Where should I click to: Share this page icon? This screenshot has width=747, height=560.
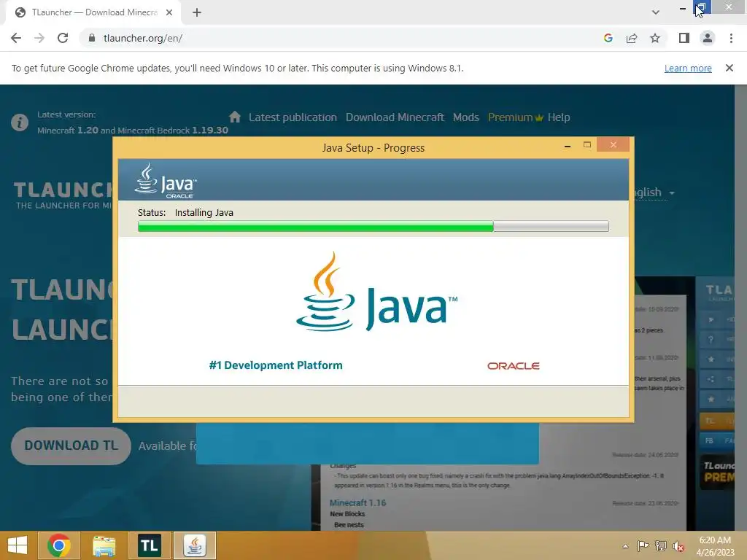(x=632, y=38)
